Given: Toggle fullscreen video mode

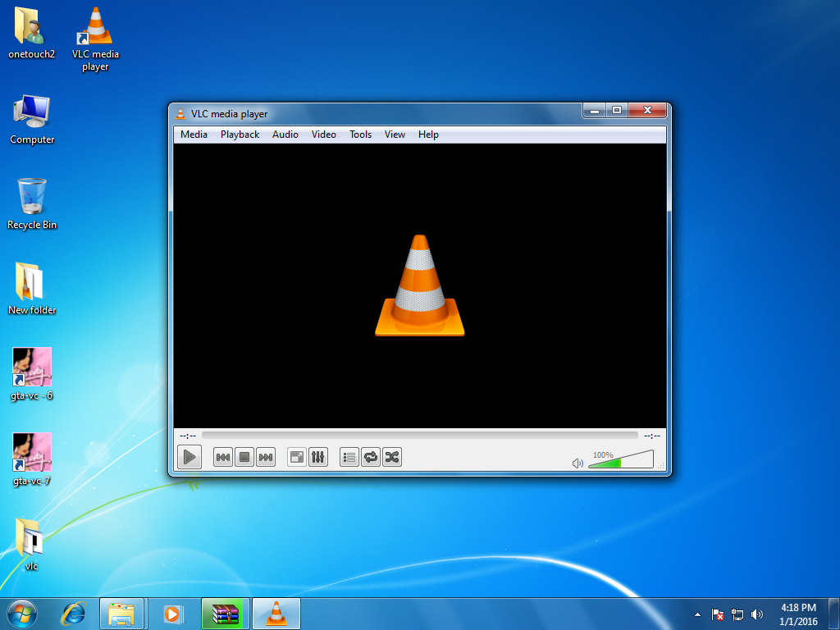Looking at the screenshot, I should (x=297, y=457).
